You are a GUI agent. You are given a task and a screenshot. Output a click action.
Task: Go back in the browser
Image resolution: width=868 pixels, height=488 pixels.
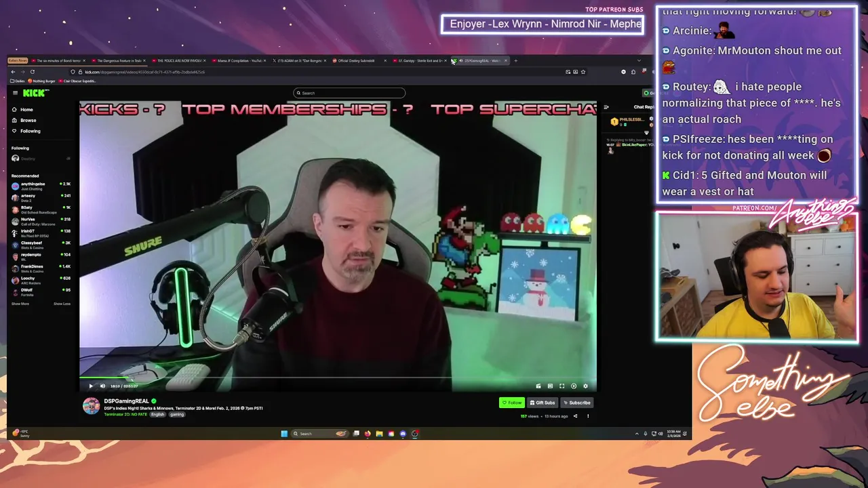coord(13,72)
